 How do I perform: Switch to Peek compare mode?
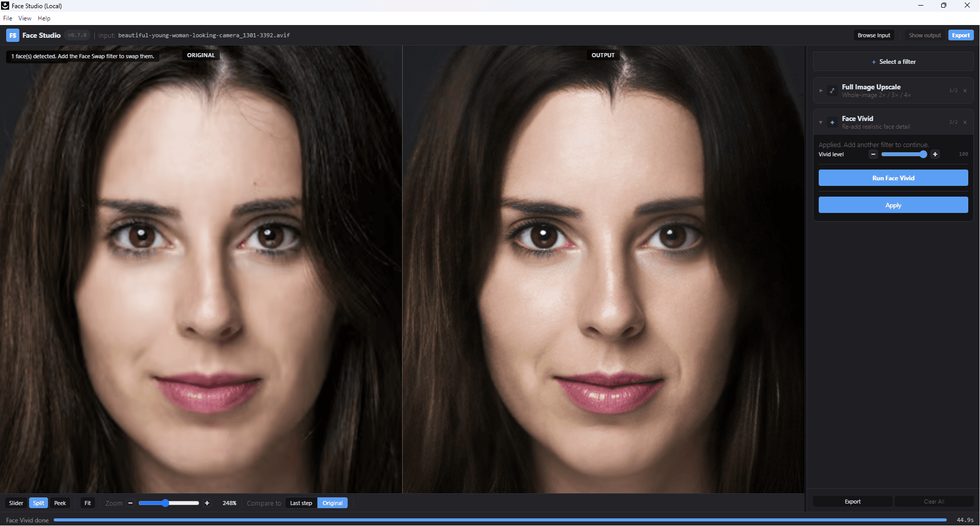coord(60,503)
